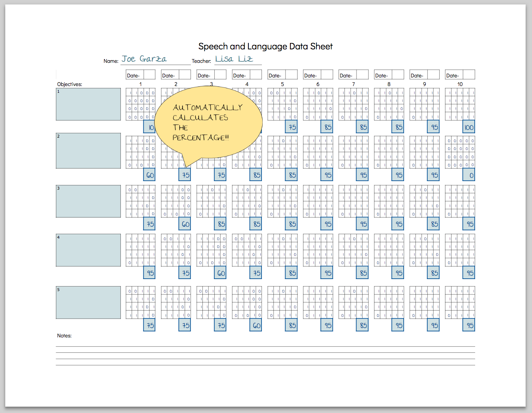The width and height of the screenshot is (532, 413).
Task: Select the Date field above column 1
Action: (x=140, y=74)
